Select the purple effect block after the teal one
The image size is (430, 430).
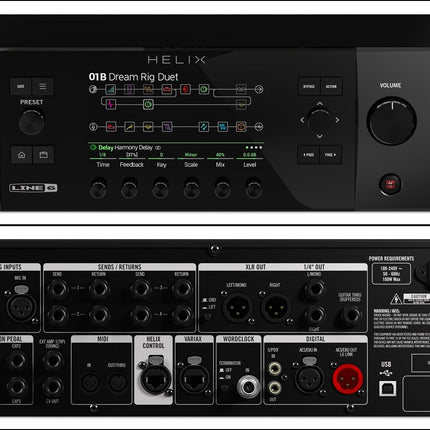click(x=129, y=89)
